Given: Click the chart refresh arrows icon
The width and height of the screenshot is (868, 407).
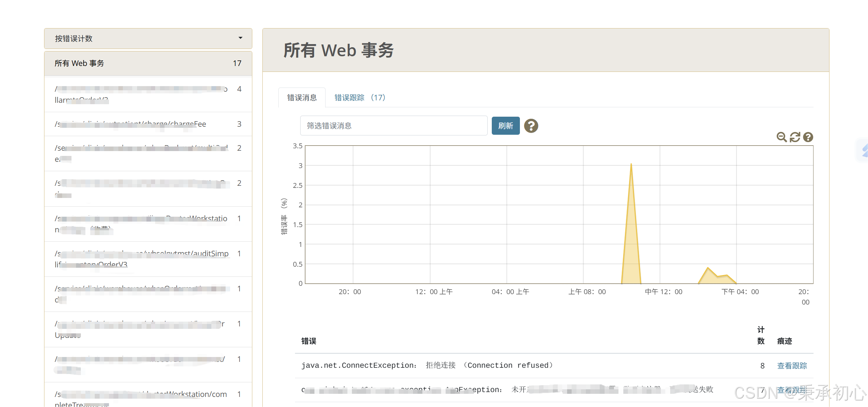Looking at the screenshot, I should click(x=795, y=137).
